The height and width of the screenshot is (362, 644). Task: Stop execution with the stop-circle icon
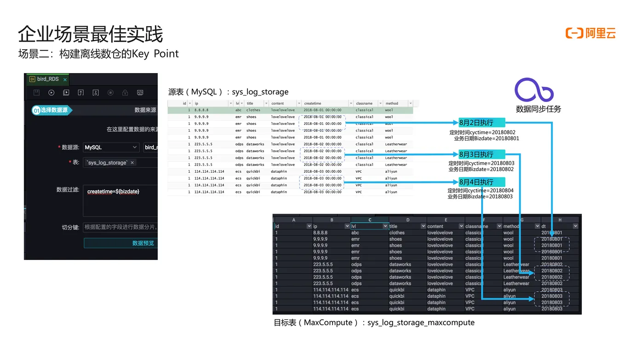[110, 93]
